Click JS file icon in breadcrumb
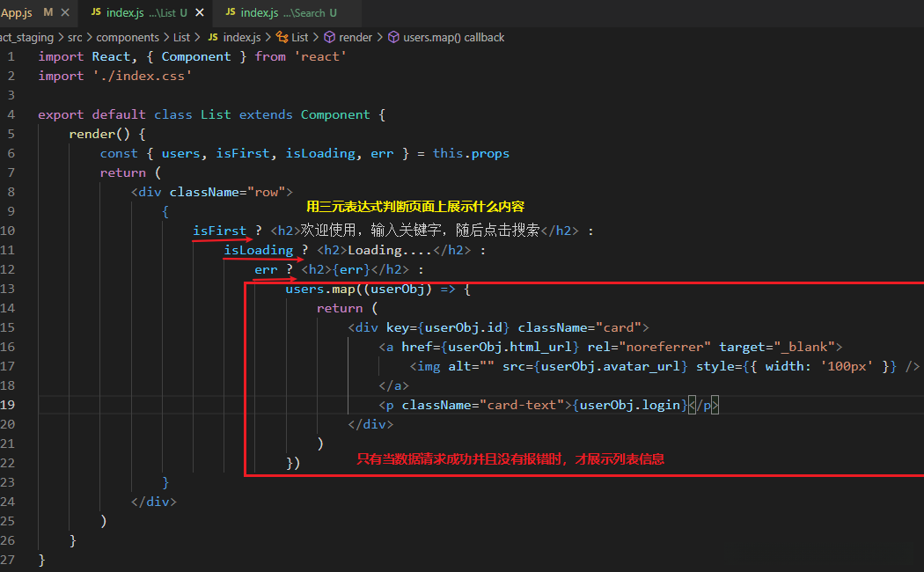The height and width of the screenshot is (572, 924). pos(213,37)
